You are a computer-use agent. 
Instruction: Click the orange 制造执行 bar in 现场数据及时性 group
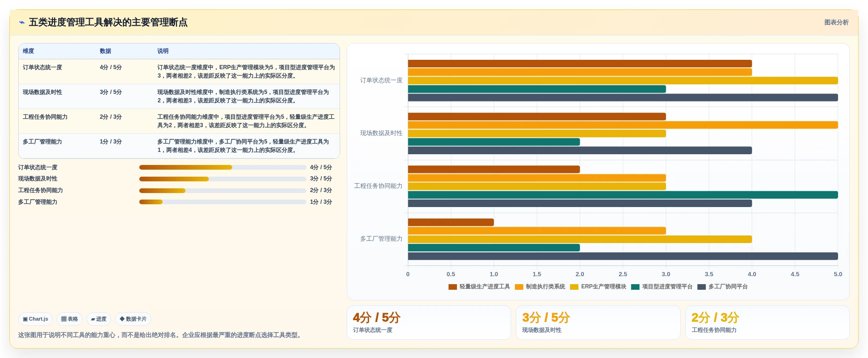[x=623, y=125]
